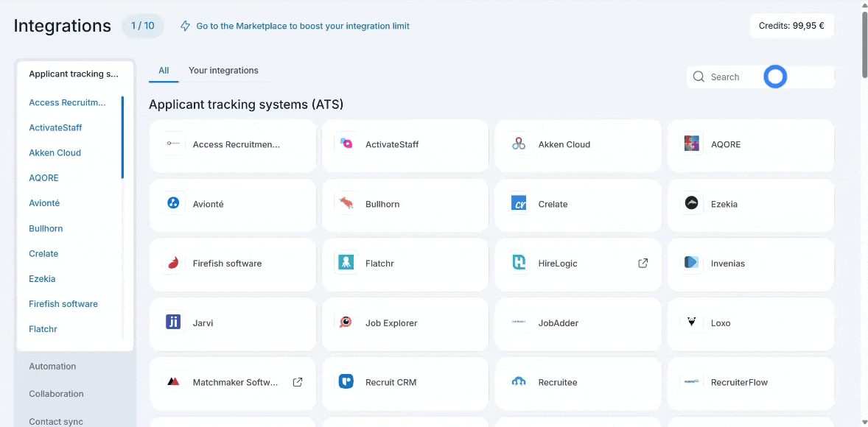Open HireLogic external link icon
Screen dimensions: 868x427
[643, 264]
